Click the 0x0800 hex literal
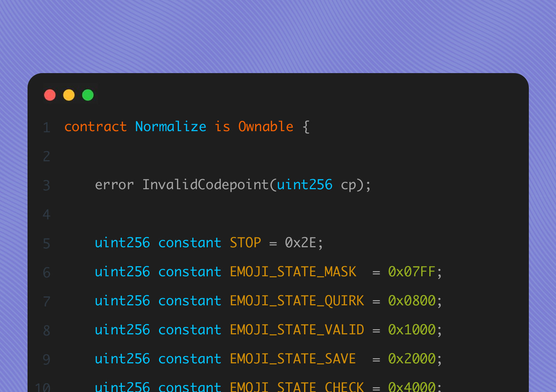The height and width of the screenshot is (392, 556). coord(412,301)
